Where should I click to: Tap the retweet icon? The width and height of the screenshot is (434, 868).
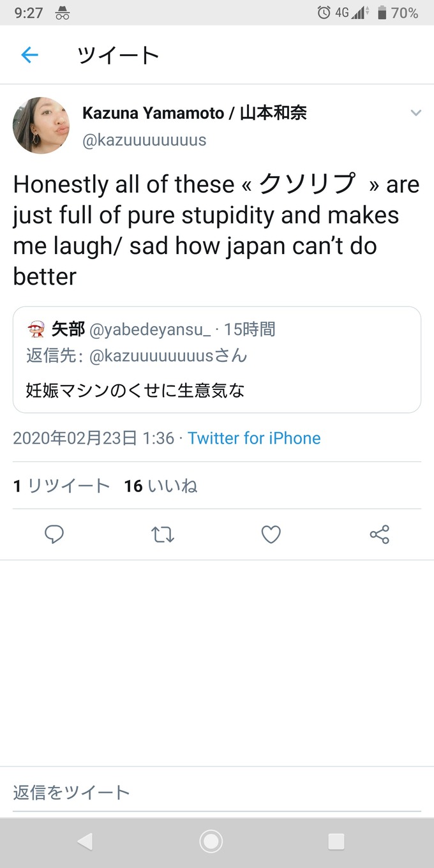click(x=163, y=534)
